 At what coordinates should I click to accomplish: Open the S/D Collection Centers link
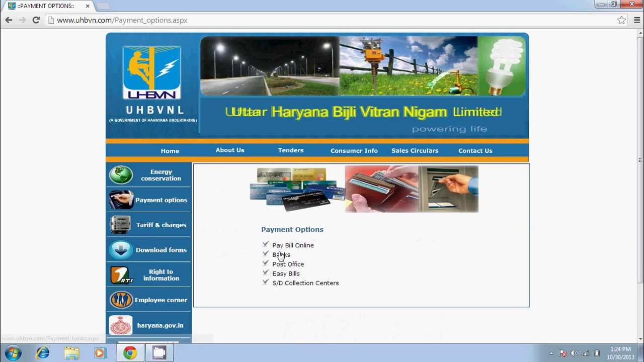(305, 283)
